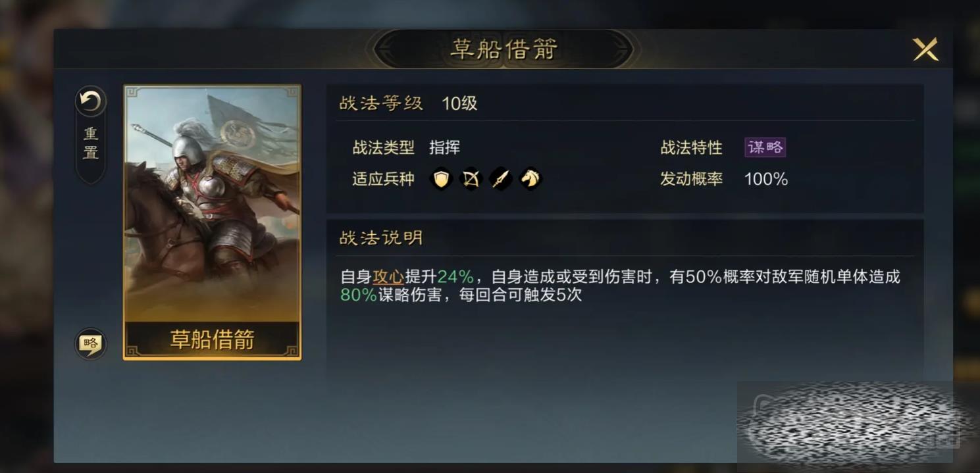Screen dimensions: 980x473
Task: Select the horse cavalry troop icon
Action: (530, 178)
